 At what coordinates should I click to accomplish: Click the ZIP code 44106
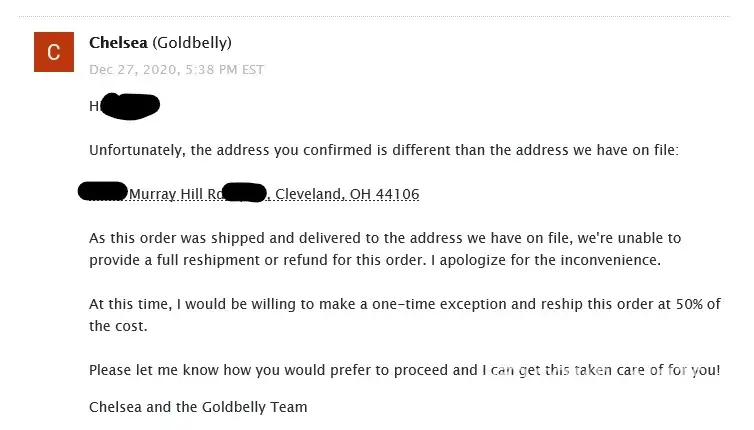[x=397, y=194]
